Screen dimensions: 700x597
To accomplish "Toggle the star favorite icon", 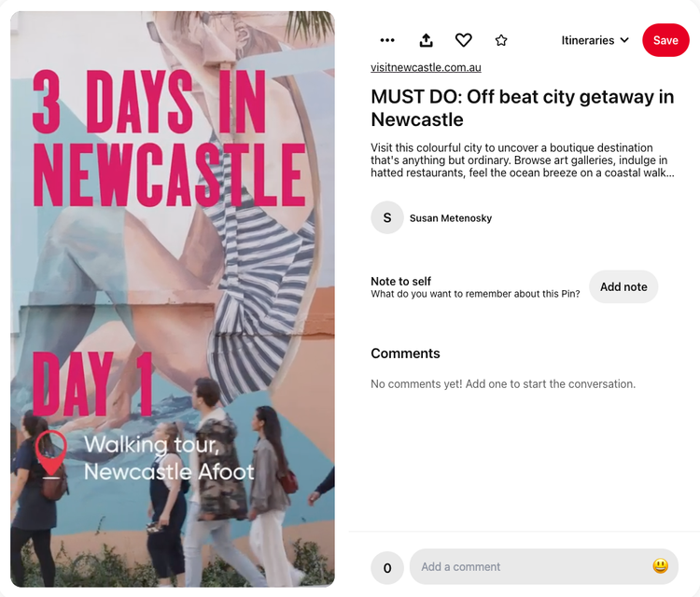I will [501, 41].
